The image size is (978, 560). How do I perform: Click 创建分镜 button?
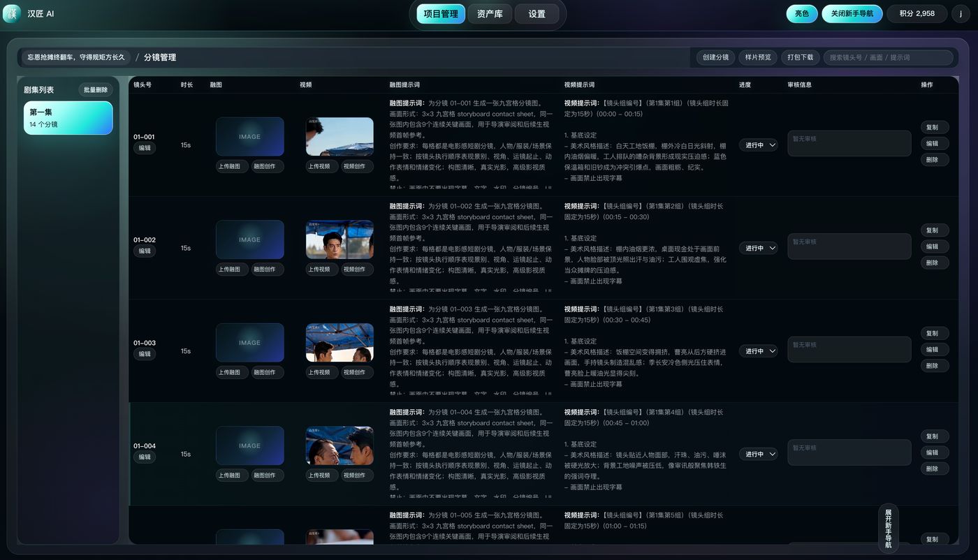[715, 57]
